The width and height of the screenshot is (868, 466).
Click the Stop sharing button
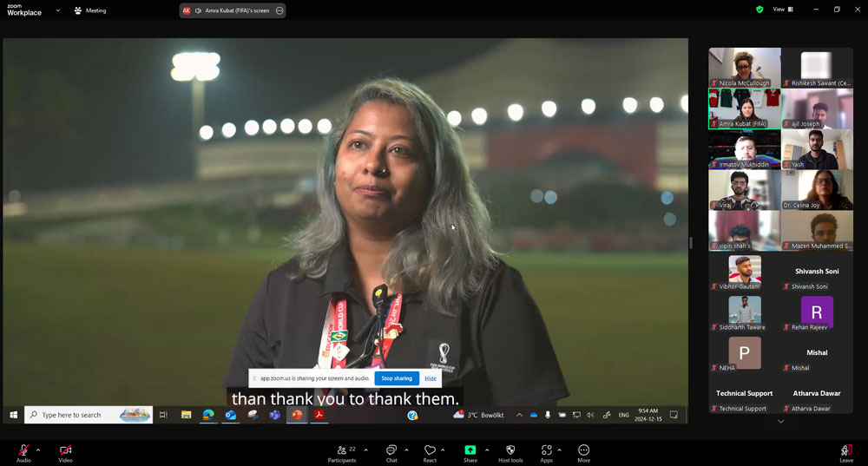click(x=397, y=378)
